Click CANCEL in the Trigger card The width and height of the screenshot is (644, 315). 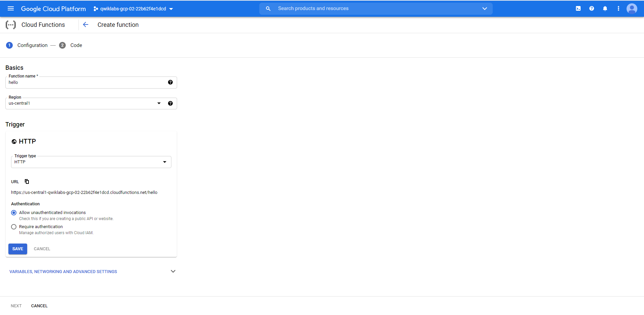pos(42,249)
